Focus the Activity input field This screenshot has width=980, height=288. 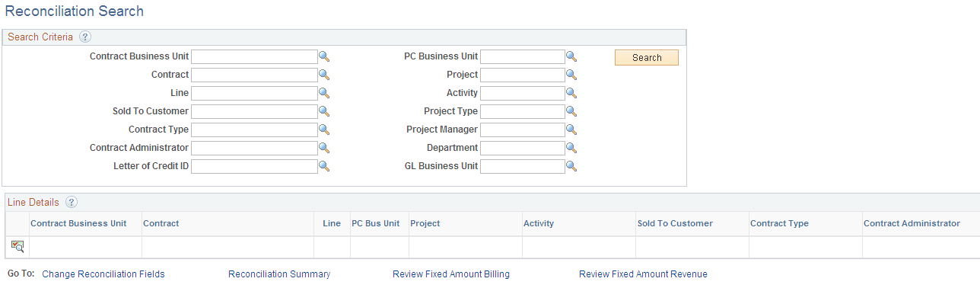[x=523, y=93]
